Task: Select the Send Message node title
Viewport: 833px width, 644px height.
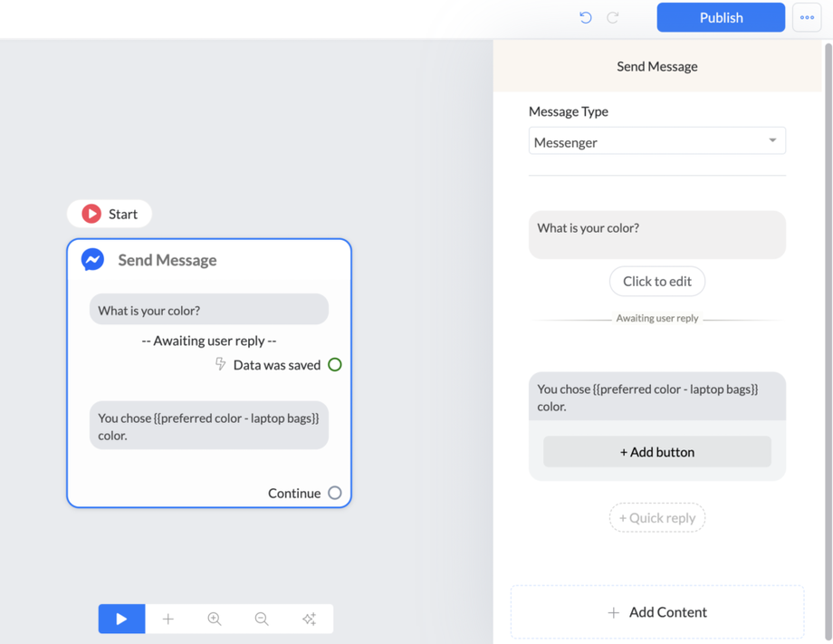Action: tap(168, 260)
